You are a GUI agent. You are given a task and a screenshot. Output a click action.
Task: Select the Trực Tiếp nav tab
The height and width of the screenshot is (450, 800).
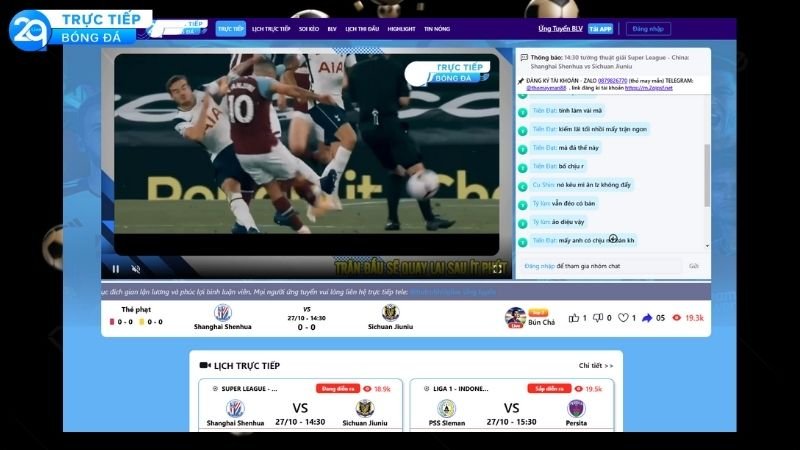tap(231, 29)
